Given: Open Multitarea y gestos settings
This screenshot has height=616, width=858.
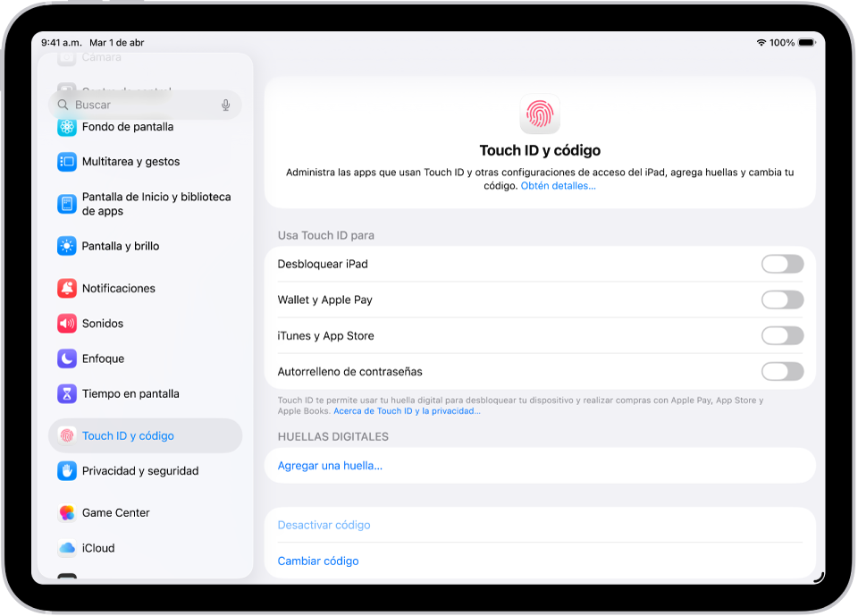Looking at the screenshot, I should tap(145, 162).
